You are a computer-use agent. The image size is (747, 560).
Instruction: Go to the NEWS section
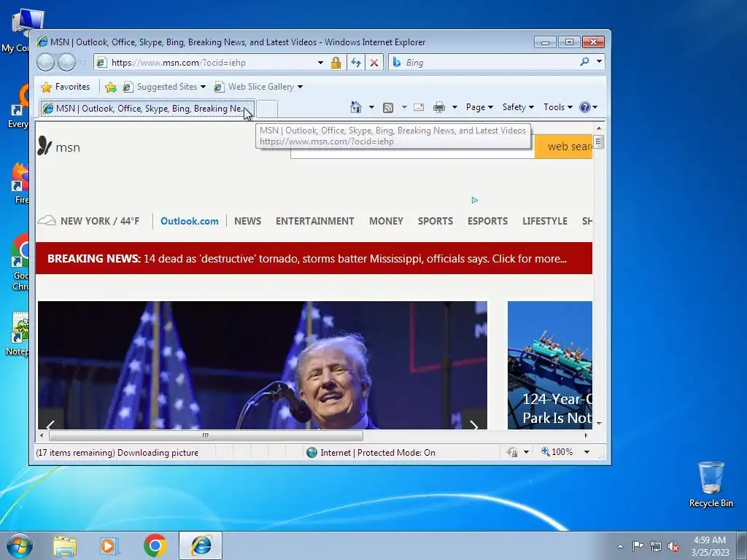(248, 221)
